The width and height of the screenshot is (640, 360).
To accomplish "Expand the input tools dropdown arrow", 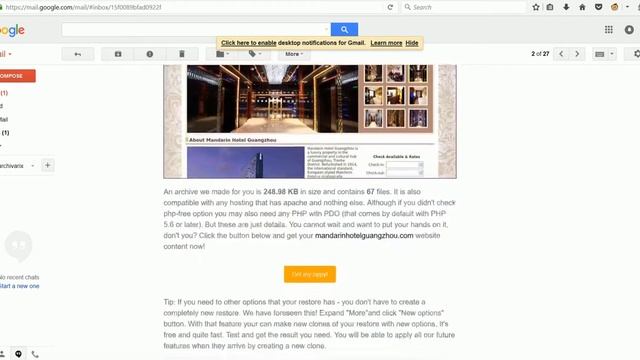I will 611,54.
